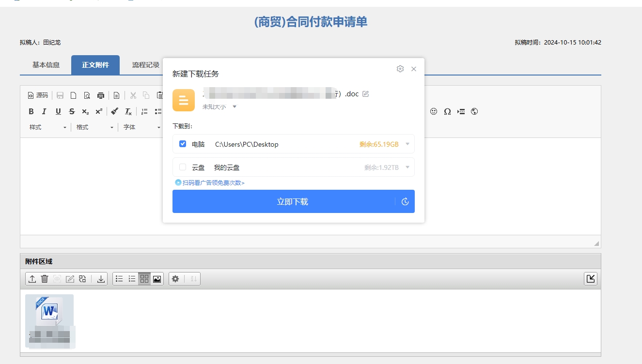
Task: Close the 新建下载任务 dialog
Action: (x=414, y=69)
